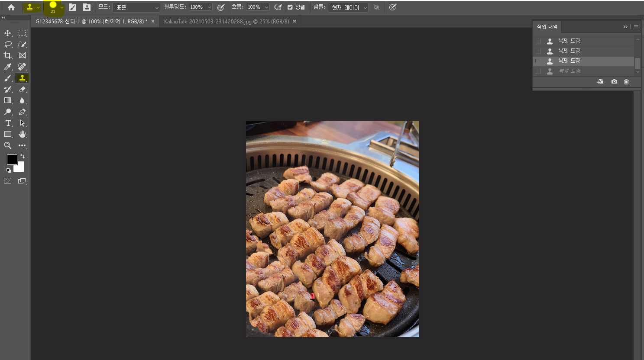This screenshot has width=644, height=360.
Task: Select the Pen tool
Action: coord(22,112)
